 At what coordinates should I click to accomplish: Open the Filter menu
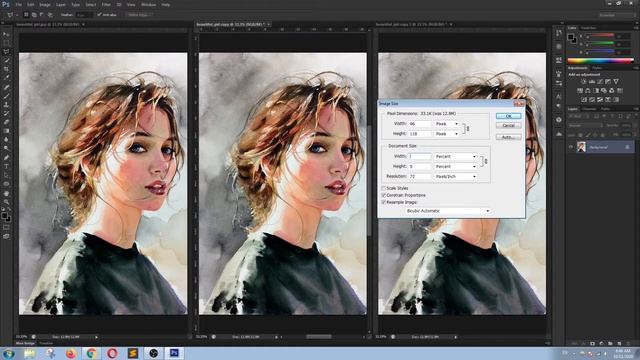point(106,4)
